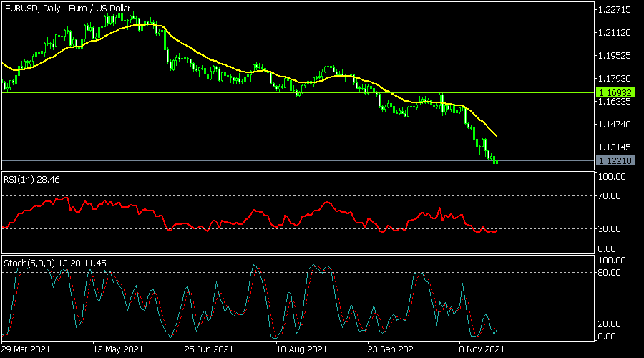Screen dimensions: 644x358
Task: Click the 1.19525 price axis value
Action: tap(615, 55)
